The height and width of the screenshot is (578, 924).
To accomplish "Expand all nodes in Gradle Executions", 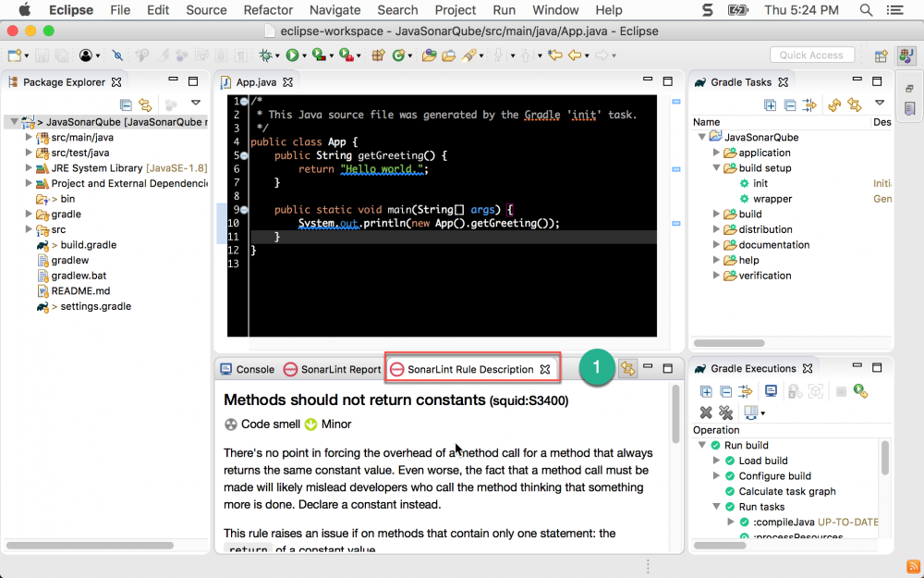I will tap(706, 391).
